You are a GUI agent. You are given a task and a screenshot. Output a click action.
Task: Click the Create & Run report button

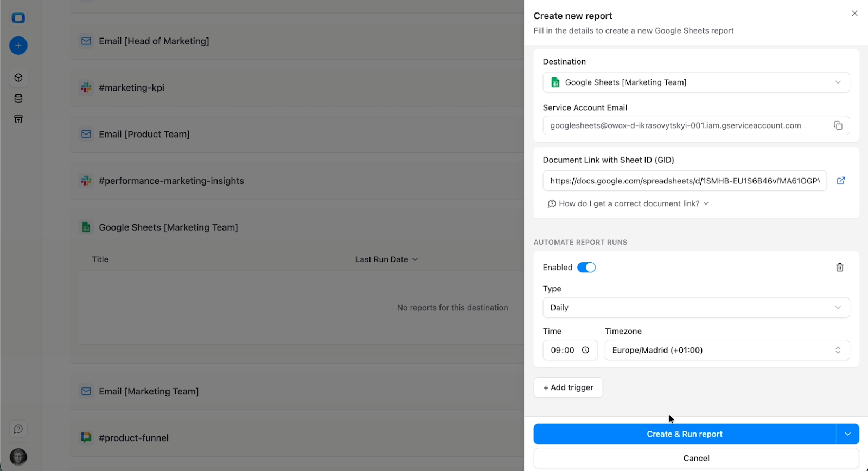685,434
